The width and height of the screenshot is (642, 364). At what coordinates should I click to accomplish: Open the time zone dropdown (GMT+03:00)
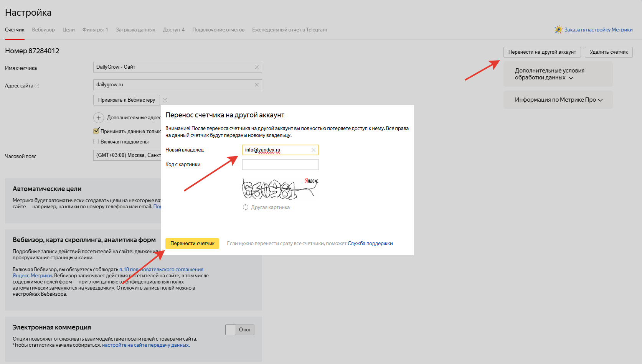(127, 155)
